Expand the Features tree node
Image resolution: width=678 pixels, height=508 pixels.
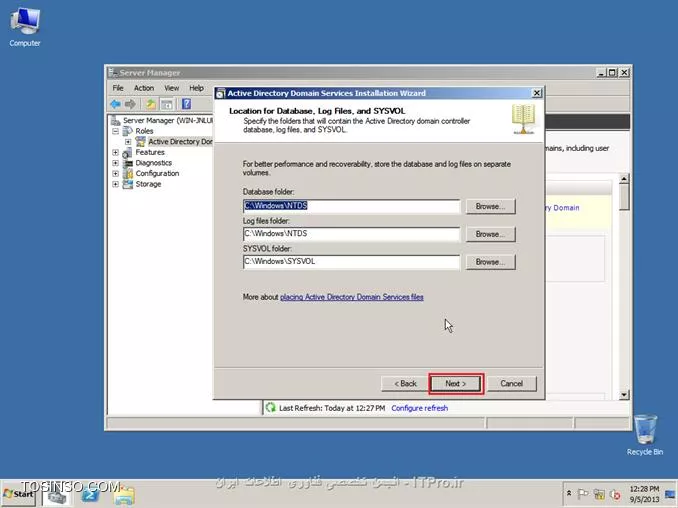pyautogui.click(x=115, y=152)
